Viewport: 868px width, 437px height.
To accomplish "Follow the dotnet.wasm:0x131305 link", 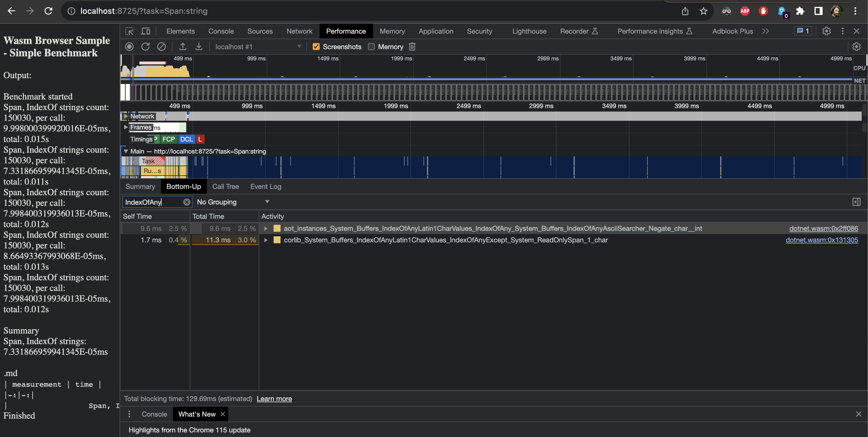I will [822, 240].
